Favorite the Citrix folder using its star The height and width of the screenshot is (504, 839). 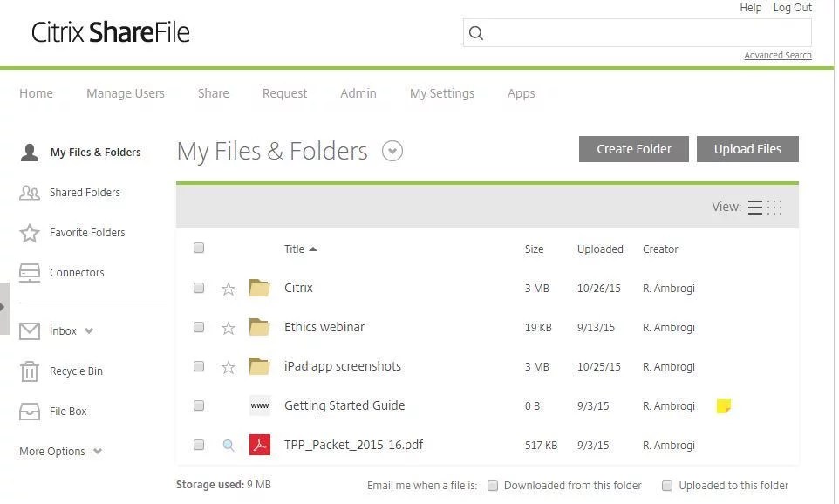229,288
